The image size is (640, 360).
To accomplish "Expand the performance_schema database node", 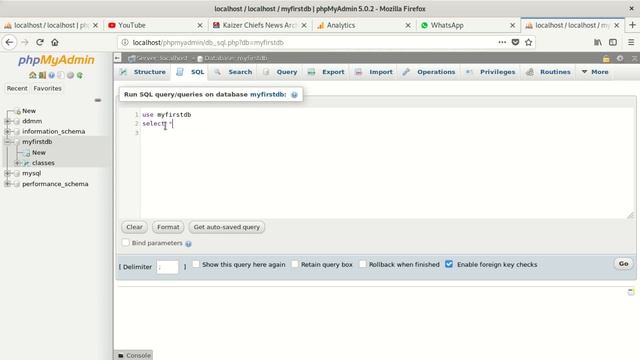I will pyautogui.click(x=7, y=184).
